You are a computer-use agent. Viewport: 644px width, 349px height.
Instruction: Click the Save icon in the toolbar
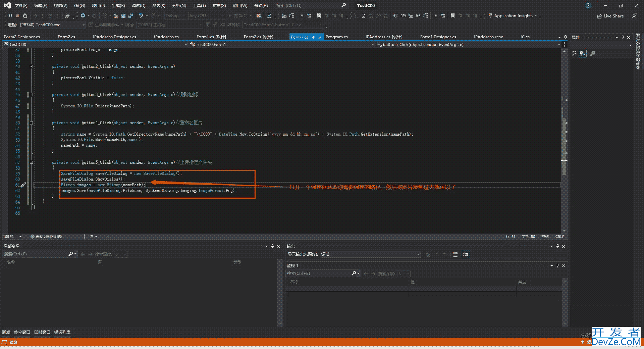[x=123, y=16]
